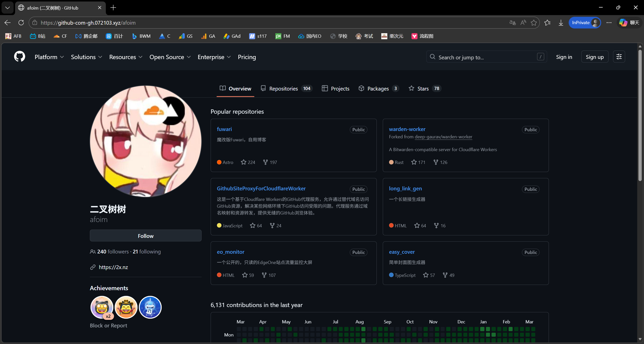Open the https://2x.nz profile link
The width and height of the screenshot is (644, 344).
113,267
